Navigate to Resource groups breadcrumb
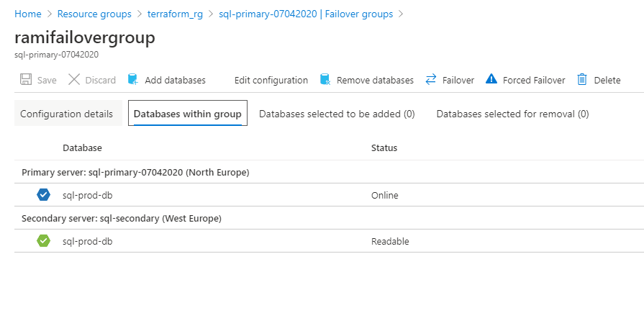This screenshot has width=644, height=336. pyautogui.click(x=94, y=14)
